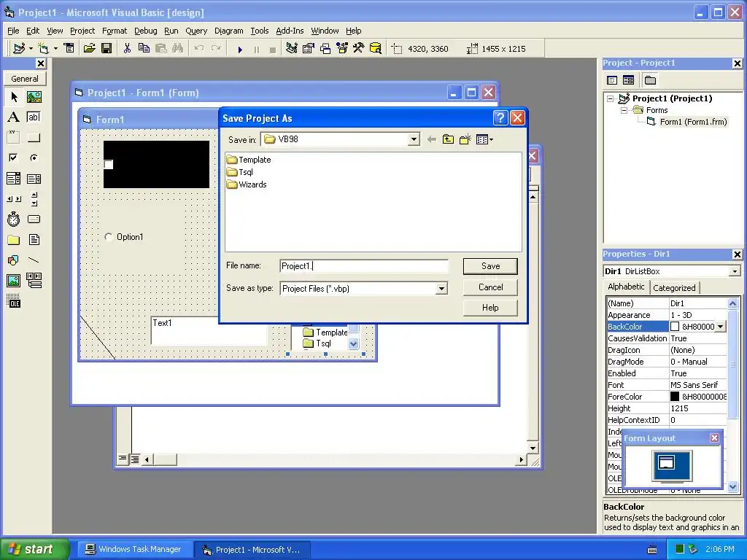Select the Option1 radio button on Form1
Viewport: 747px width, 560px height.
[109, 237]
